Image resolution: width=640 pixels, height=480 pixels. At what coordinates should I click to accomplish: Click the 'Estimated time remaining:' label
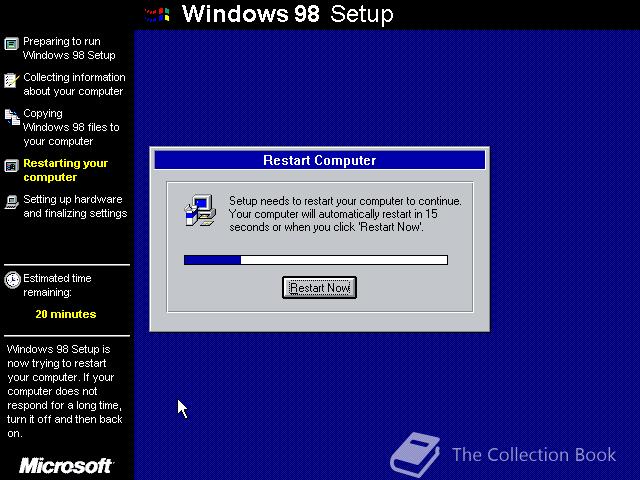tap(57, 285)
